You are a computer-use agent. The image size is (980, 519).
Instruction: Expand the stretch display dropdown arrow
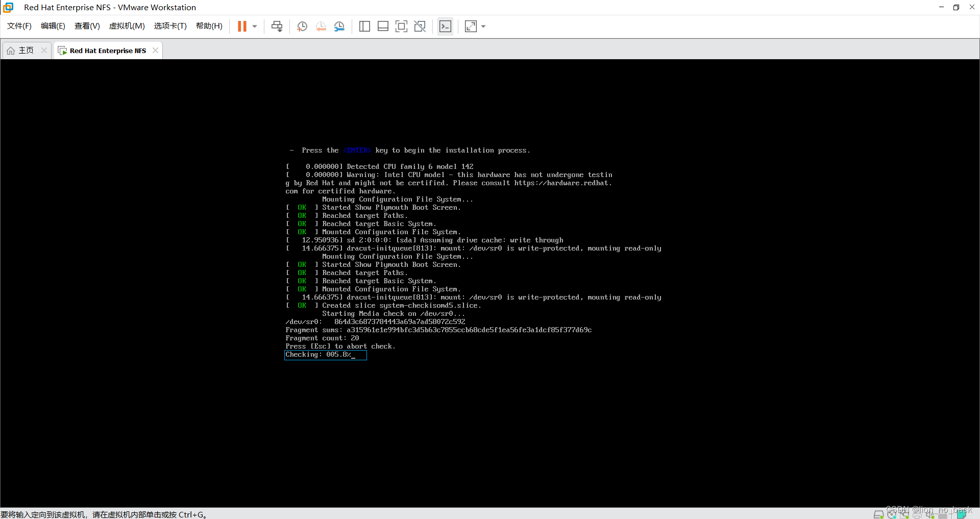[483, 27]
